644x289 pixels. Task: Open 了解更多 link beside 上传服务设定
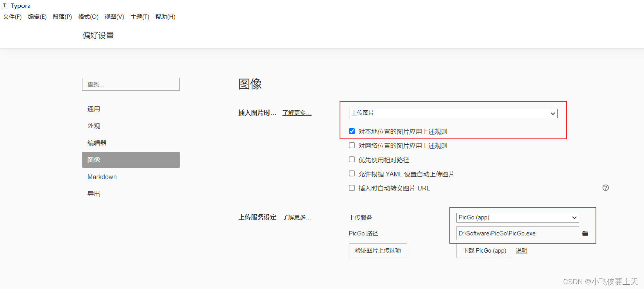pos(297,217)
